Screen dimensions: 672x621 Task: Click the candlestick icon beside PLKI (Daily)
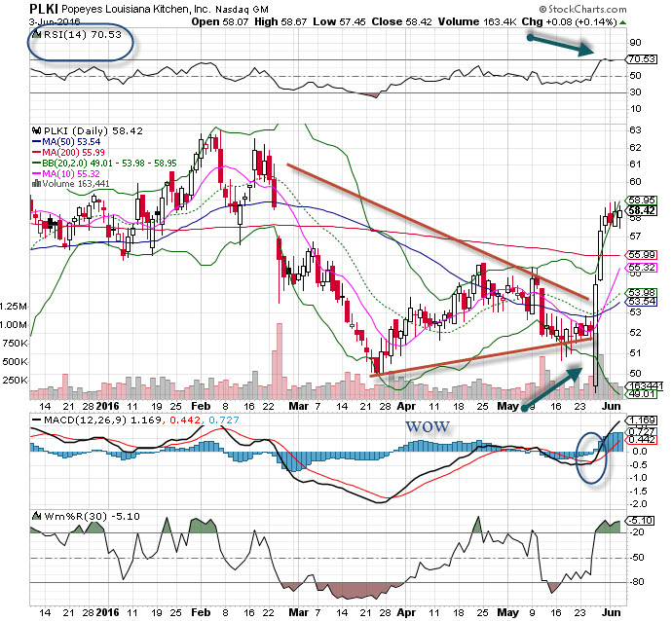[35, 128]
